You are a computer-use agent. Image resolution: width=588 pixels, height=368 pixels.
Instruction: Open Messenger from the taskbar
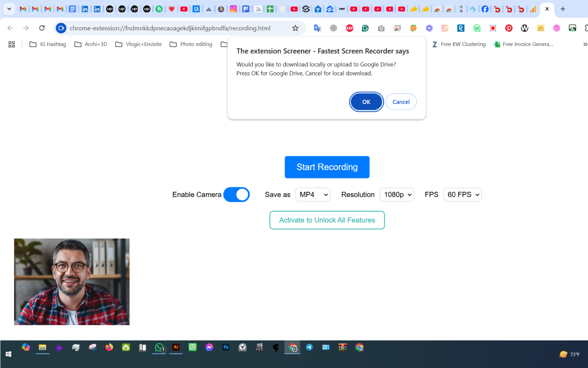coord(209,348)
